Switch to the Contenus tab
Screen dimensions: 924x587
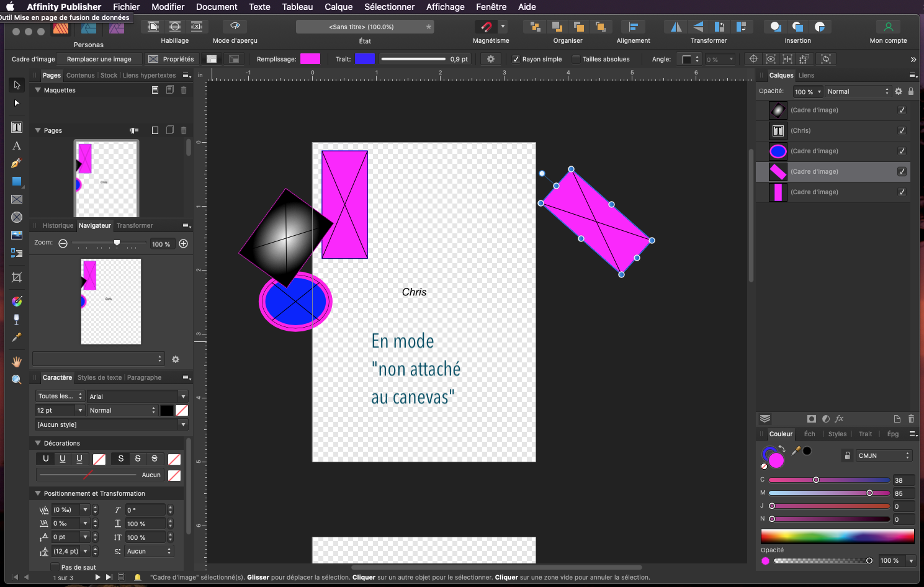coord(81,75)
